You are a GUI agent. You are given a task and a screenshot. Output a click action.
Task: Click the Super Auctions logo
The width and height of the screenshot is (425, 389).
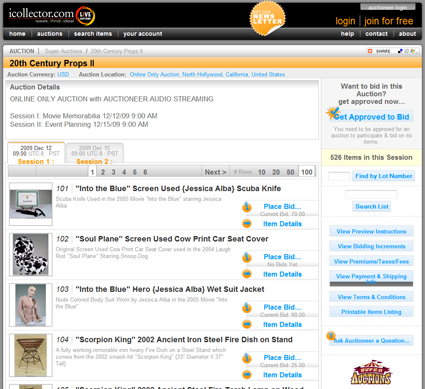point(371,372)
